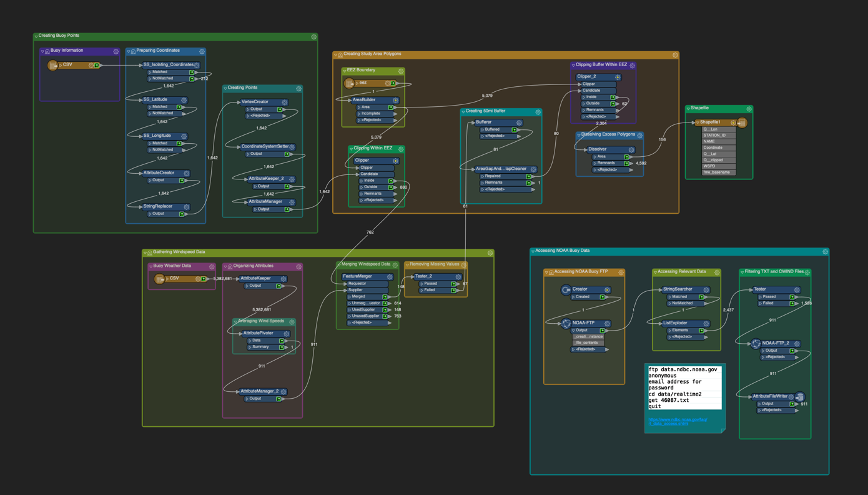Image resolution: width=868 pixels, height=495 pixels.
Task: Click the FTP commands annotation text box
Action: point(684,387)
